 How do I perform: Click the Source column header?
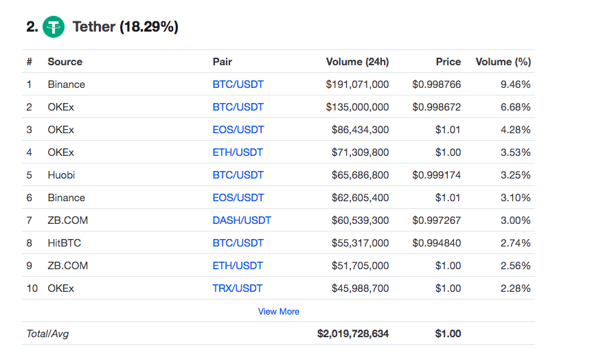click(x=65, y=62)
